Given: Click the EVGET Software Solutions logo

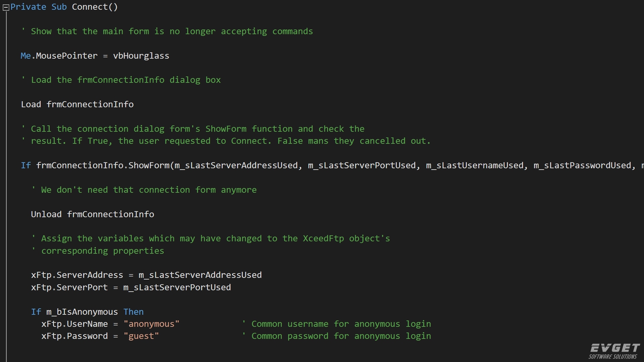Looking at the screenshot, I should pos(614,351).
